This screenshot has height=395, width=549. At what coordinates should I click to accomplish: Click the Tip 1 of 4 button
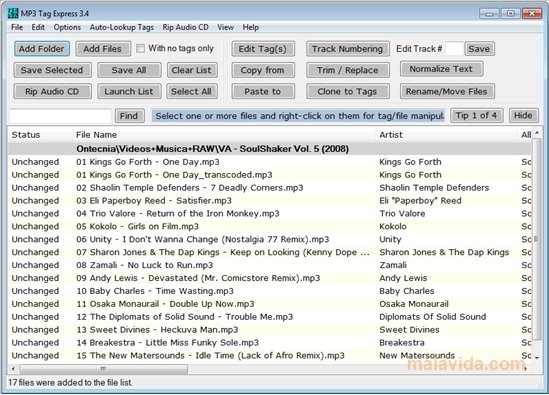pos(476,116)
